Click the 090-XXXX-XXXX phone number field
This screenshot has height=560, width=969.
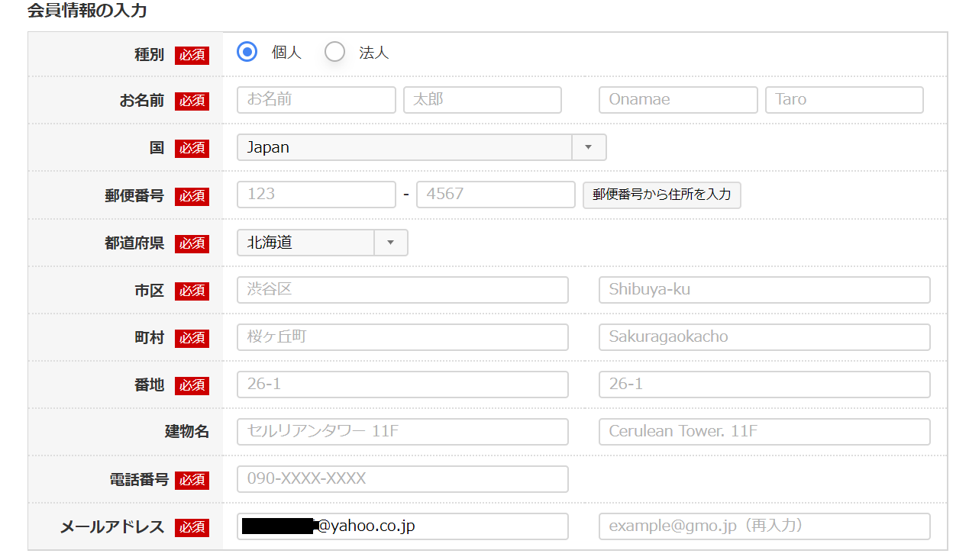[402, 479]
